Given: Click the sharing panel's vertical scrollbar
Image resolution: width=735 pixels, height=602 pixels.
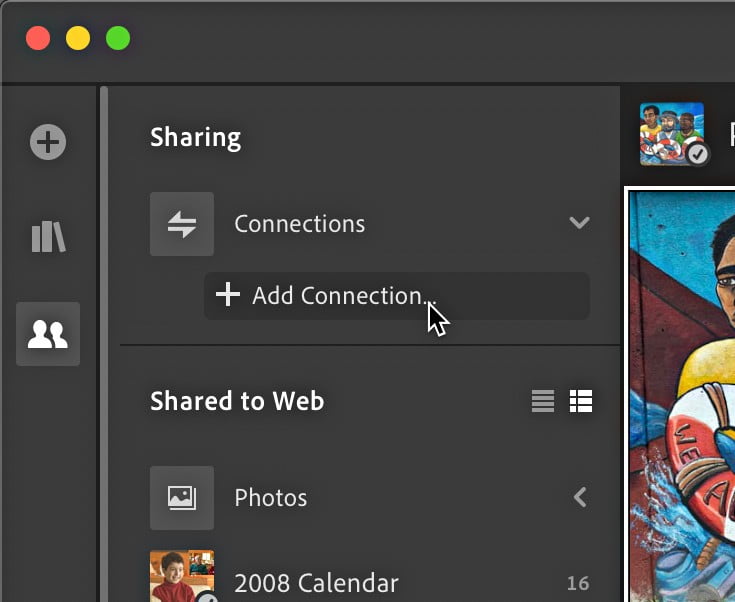Looking at the screenshot, I should click(103, 340).
